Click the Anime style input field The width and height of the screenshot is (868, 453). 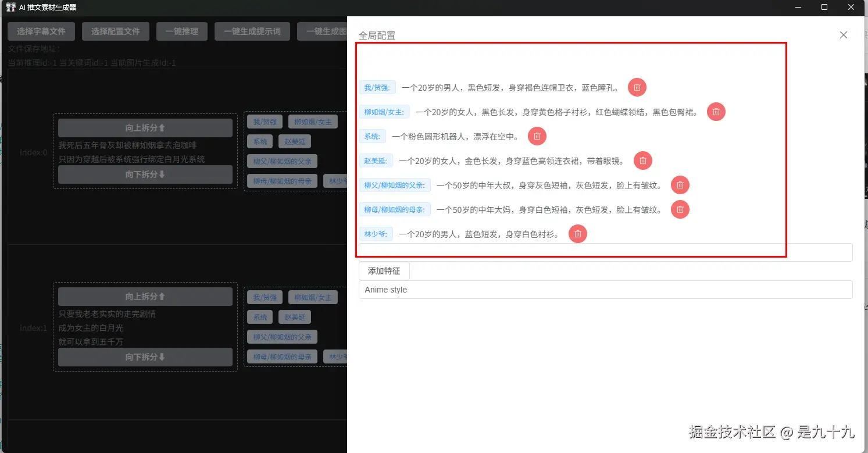[x=605, y=290]
